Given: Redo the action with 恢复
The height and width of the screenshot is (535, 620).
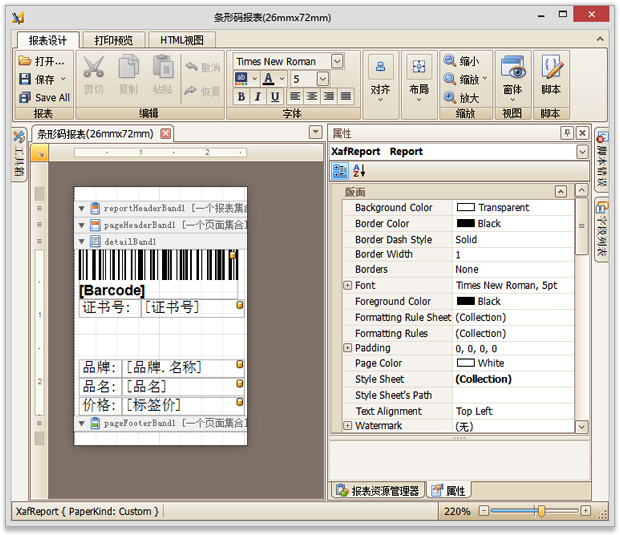Looking at the screenshot, I should [x=202, y=91].
